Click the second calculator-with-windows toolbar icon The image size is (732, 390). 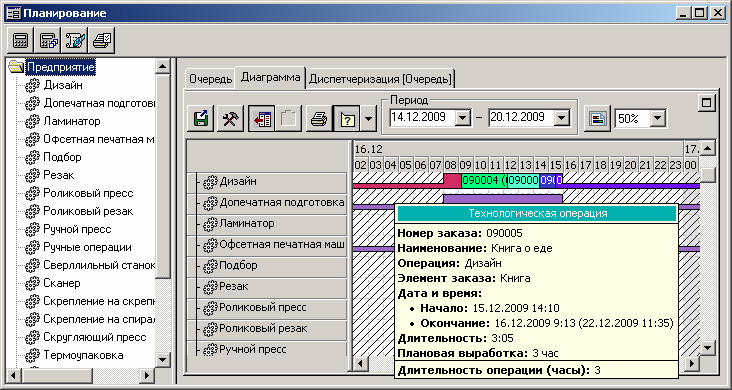click(48, 41)
